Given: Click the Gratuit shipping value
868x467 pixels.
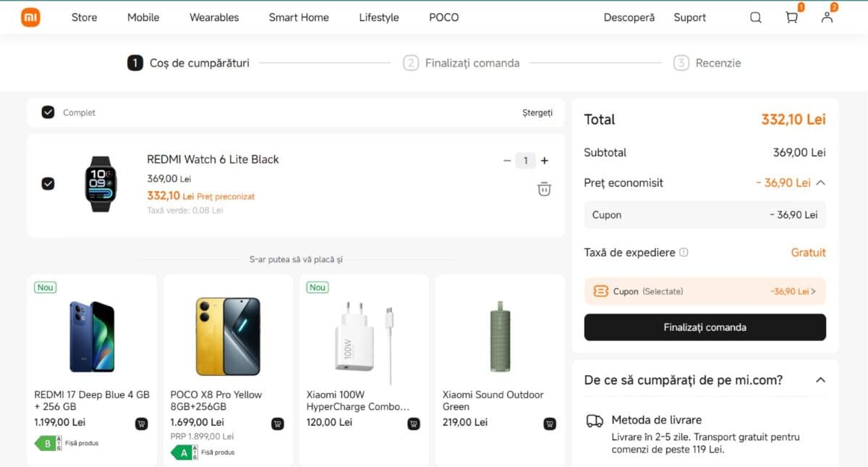Looking at the screenshot, I should click(808, 253).
